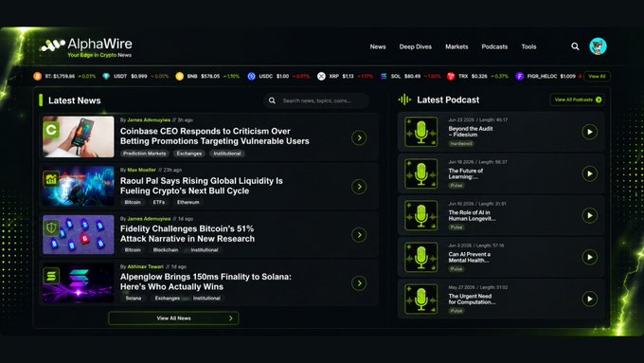Image resolution: width=644 pixels, height=363 pixels.
Task: Select the Solana tag
Action: [134, 298]
